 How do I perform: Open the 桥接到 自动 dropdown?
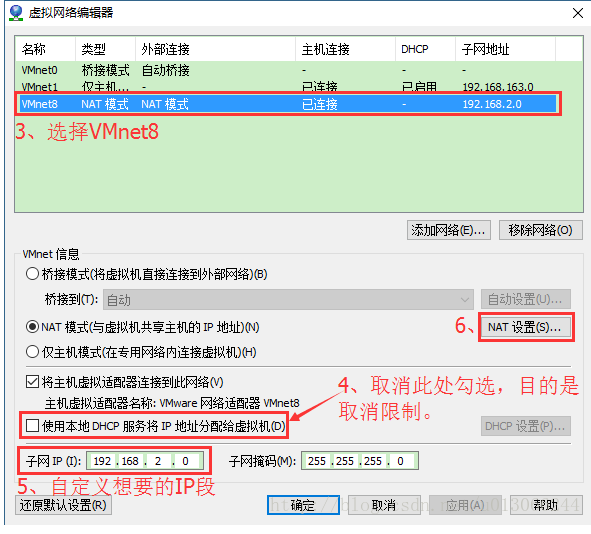point(288,300)
